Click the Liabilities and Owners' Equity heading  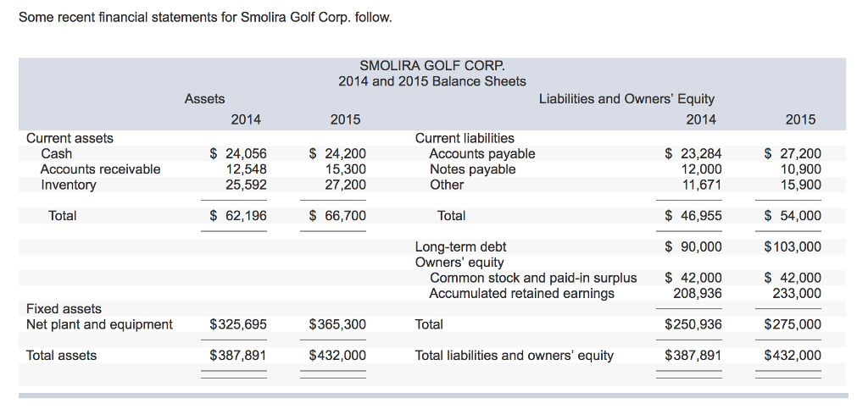pyautogui.click(x=626, y=99)
